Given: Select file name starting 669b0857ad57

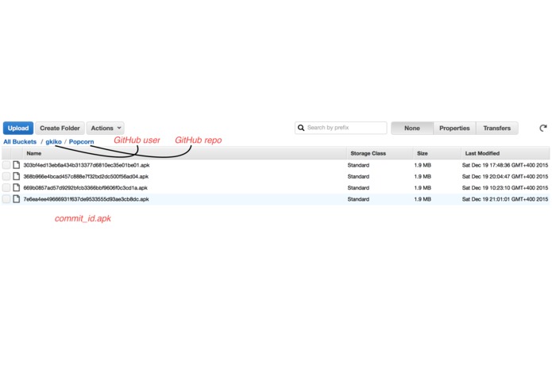Looking at the screenshot, I should [85, 188].
